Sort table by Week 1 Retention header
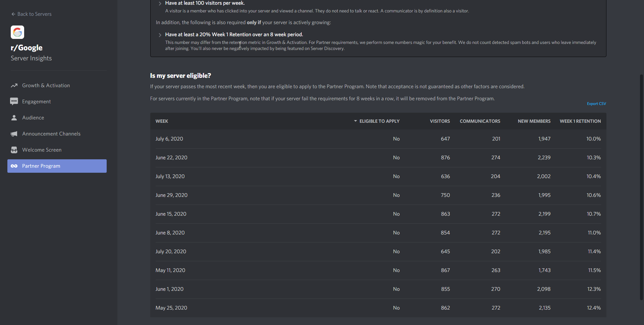 click(x=580, y=121)
